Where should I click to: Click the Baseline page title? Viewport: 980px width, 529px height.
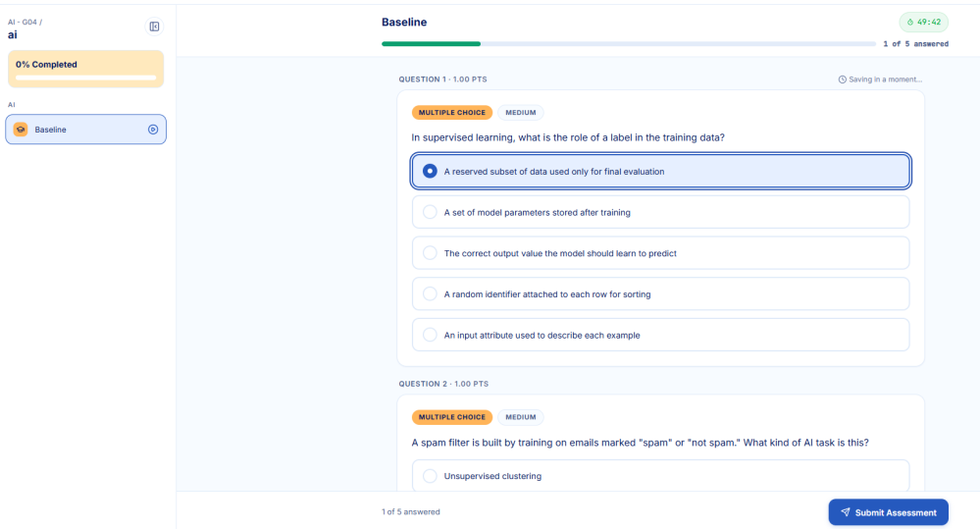click(x=404, y=22)
